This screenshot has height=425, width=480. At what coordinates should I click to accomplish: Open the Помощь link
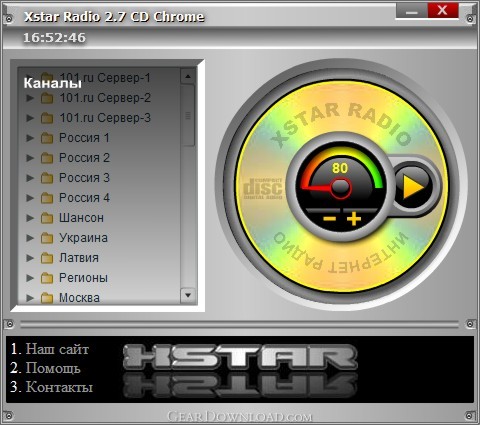click(53, 368)
